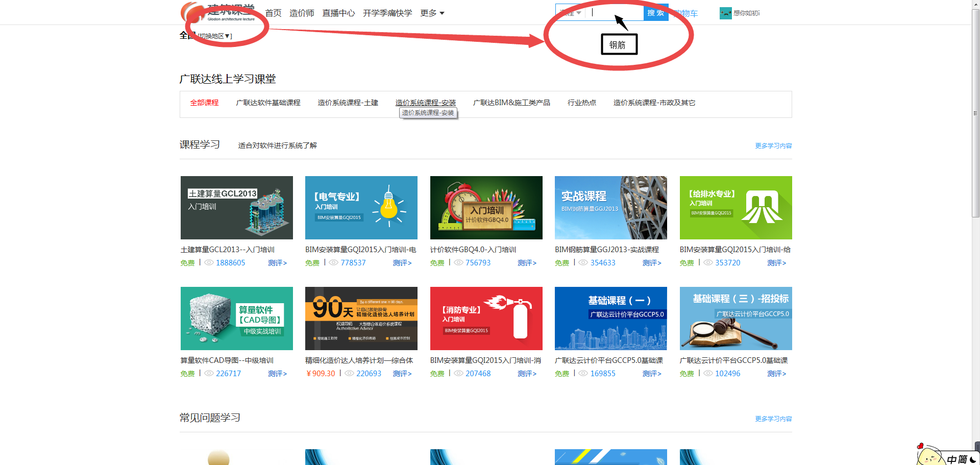Click 测评> for the 353720-view course

(x=777, y=263)
